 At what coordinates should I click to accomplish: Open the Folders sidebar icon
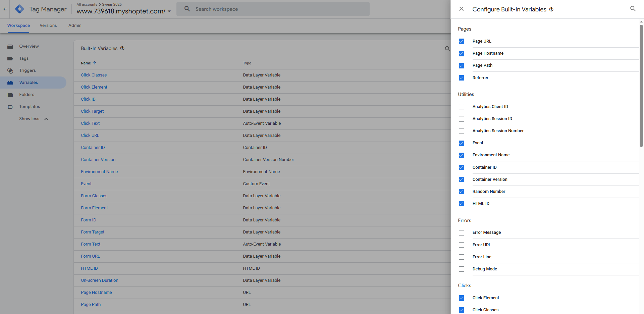tap(10, 95)
